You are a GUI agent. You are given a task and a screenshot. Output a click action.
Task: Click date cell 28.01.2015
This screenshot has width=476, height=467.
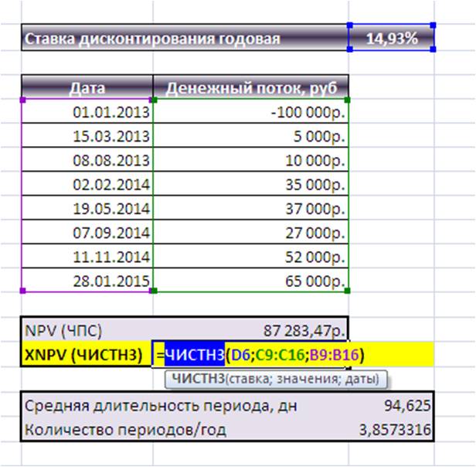(x=87, y=280)
